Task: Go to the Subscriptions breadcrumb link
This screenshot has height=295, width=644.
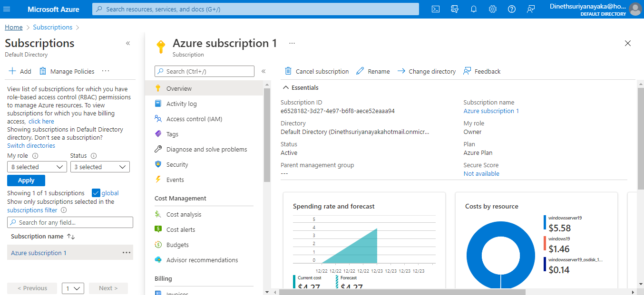Action: point(53,27)
